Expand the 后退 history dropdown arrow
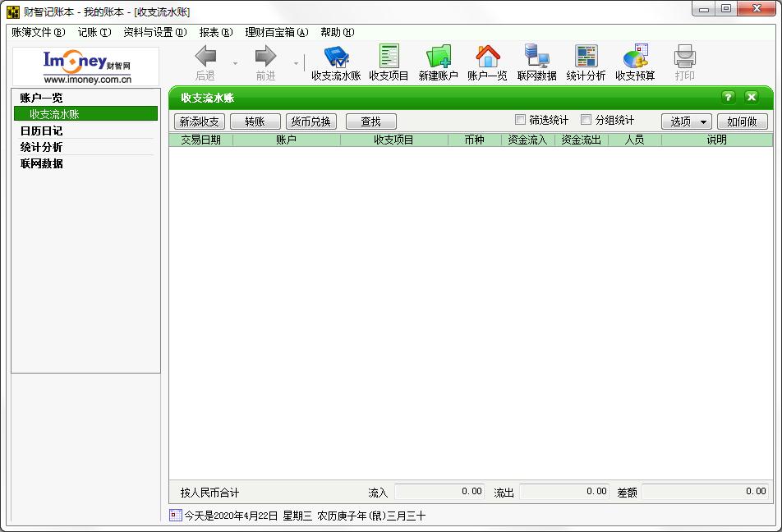782x532 pixels. [236, 63]
